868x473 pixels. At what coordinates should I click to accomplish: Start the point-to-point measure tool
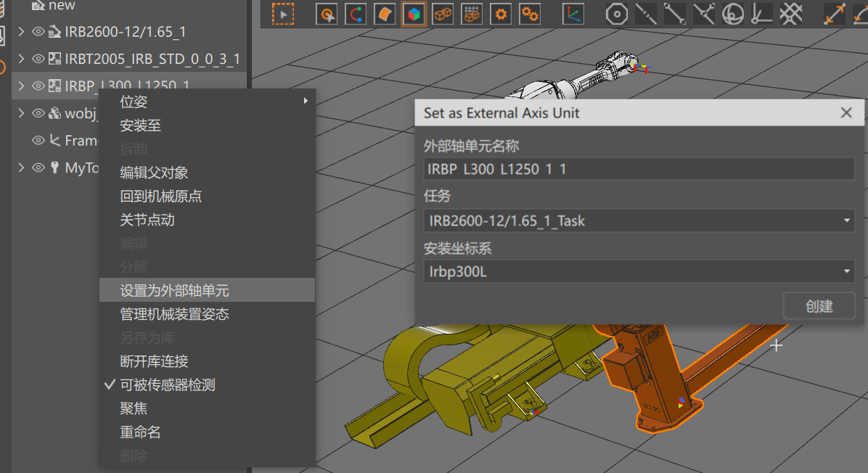point(834,14)
